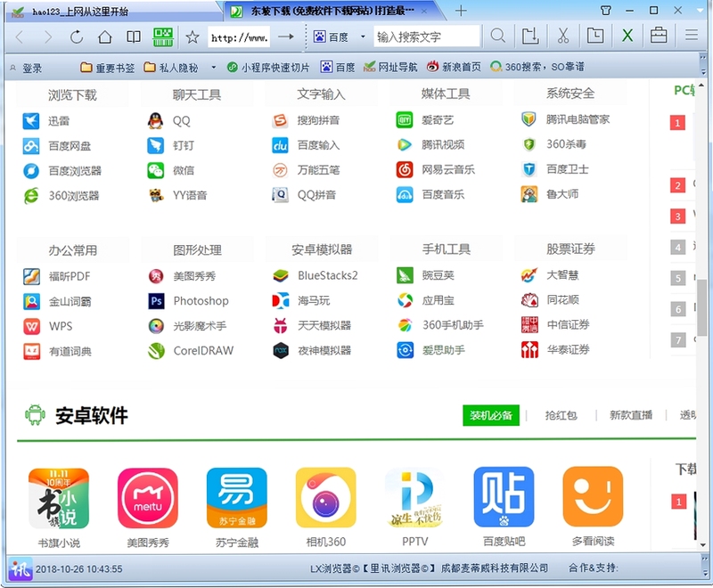Click the 输入搜索文字 search field
Screen dimensions: 713x588
[x=427, y=37]
